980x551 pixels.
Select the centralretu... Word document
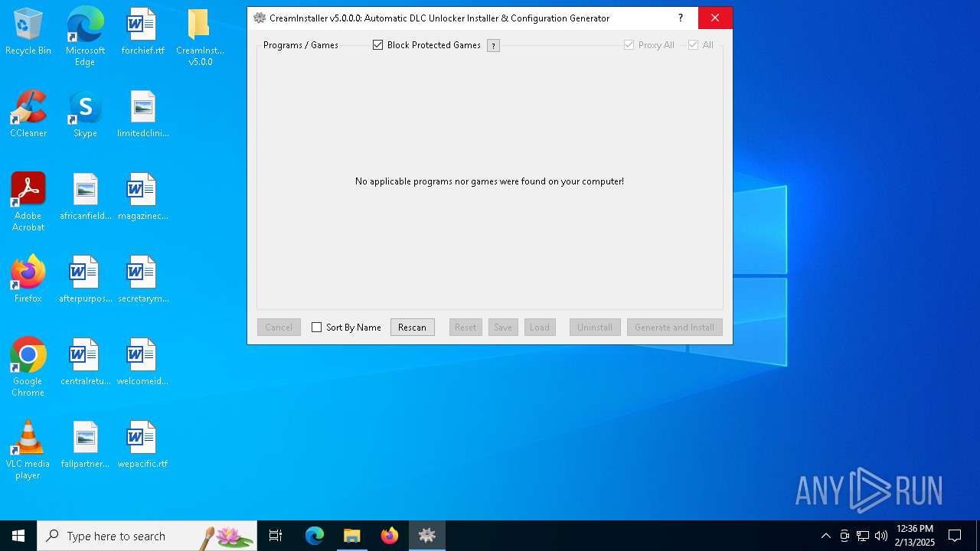[x=85, y=363]
